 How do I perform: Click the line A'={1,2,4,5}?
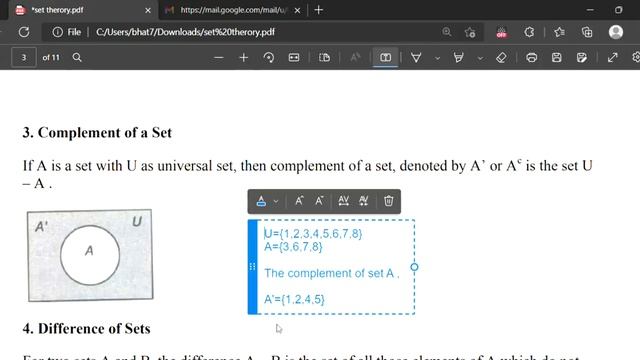click(294, 299)
